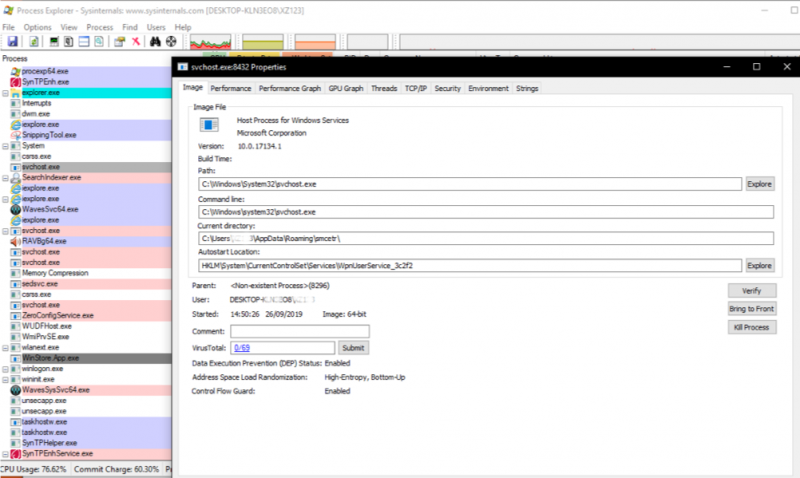Viewport: 800px width, 478px height.
Task: Select the WinStore.App.exe process row
Action: tap(86, 359)
